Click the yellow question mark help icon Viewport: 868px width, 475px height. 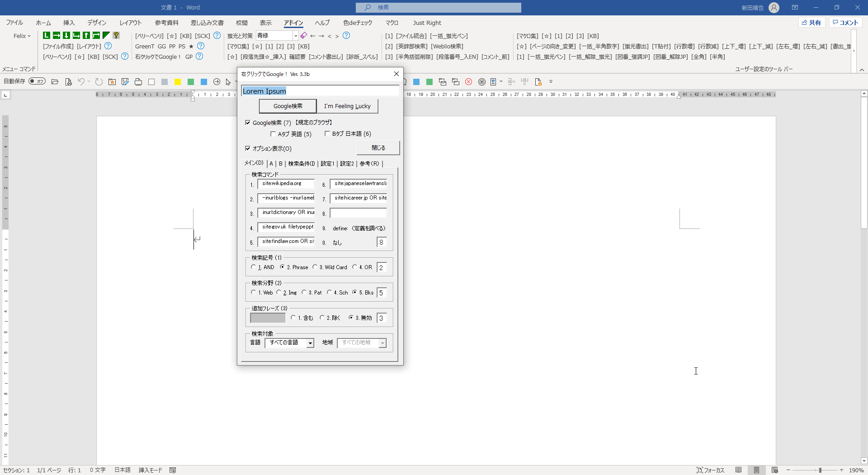click(x=116, y=35)
